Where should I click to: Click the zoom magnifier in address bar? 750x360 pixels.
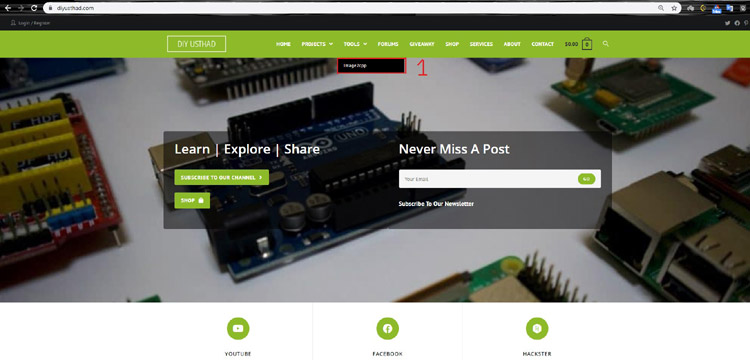(x=661, y=8)
